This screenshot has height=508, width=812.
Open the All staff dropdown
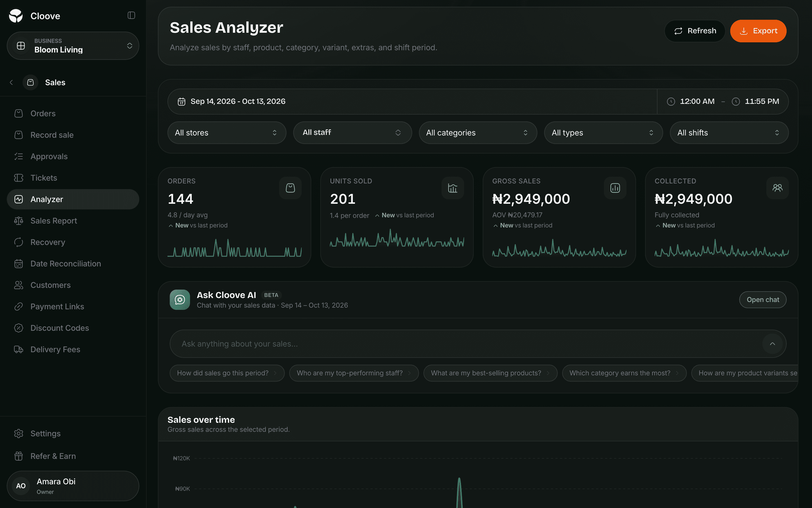point(352,133)
